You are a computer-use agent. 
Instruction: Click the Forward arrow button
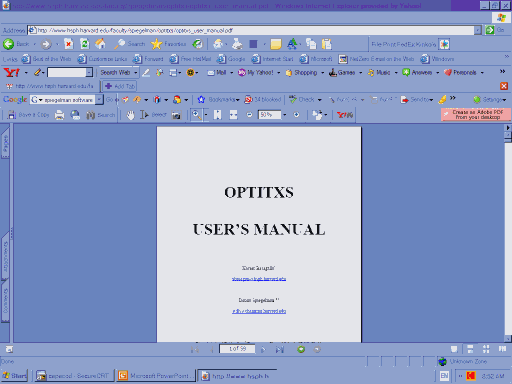[46, 44]
